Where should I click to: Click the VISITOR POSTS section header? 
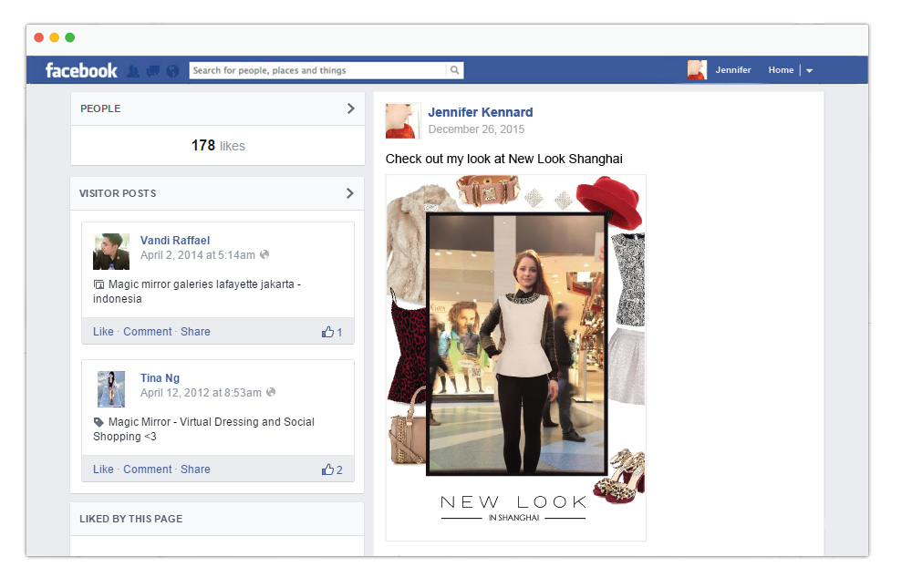click(x=217, y=193)
